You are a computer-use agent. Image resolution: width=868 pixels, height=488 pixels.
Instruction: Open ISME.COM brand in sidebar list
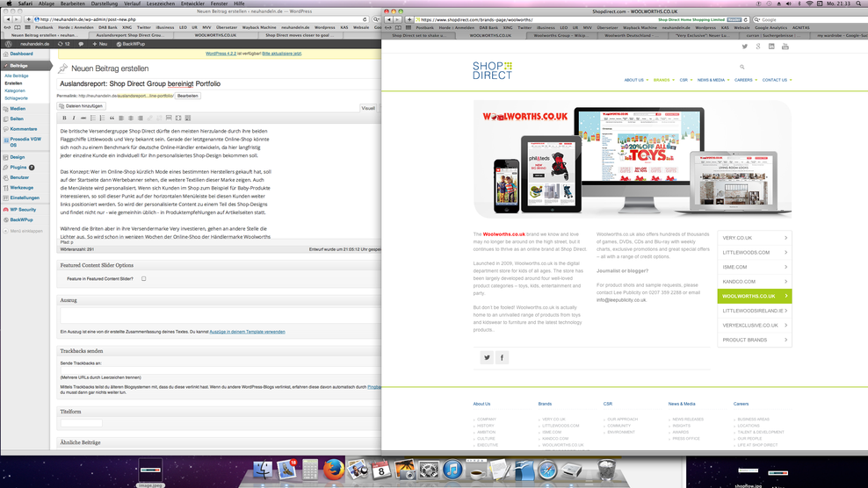[755, 267]
